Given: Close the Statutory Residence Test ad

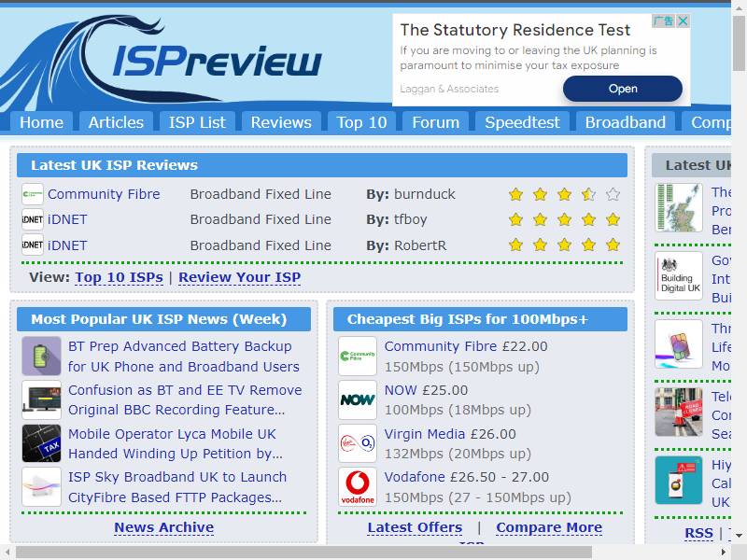Looking at the screenshot, I should coord(683,21).
